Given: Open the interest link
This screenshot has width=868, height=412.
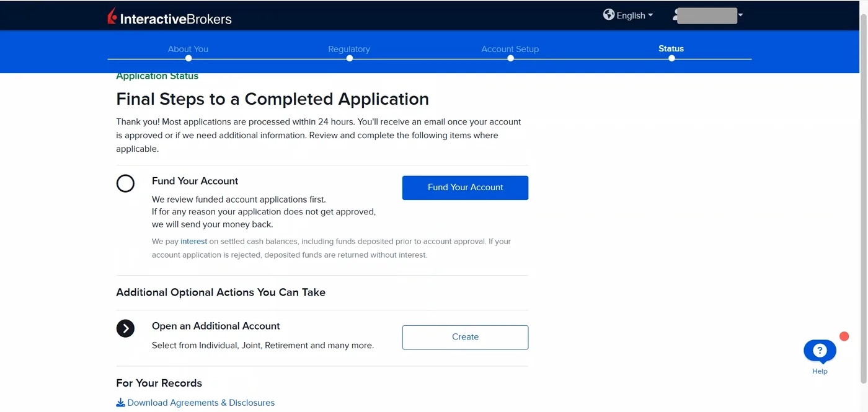Looking at the screenshot, I should tap(193, 242).
